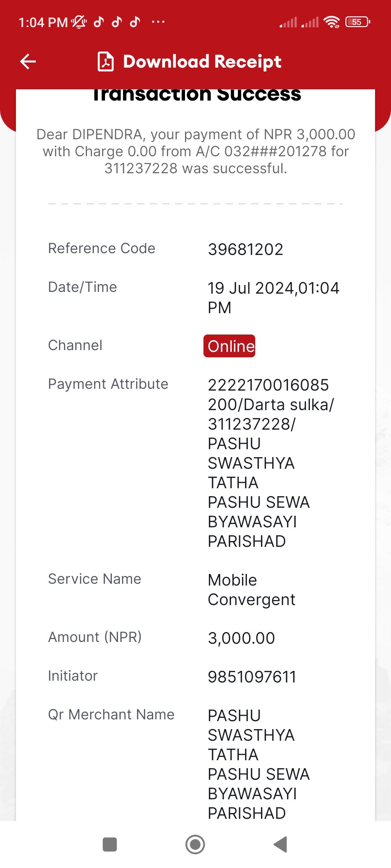Tap the Dear DIPENDRA payment confirmation message
391x868 pixels.
[195, 151]
